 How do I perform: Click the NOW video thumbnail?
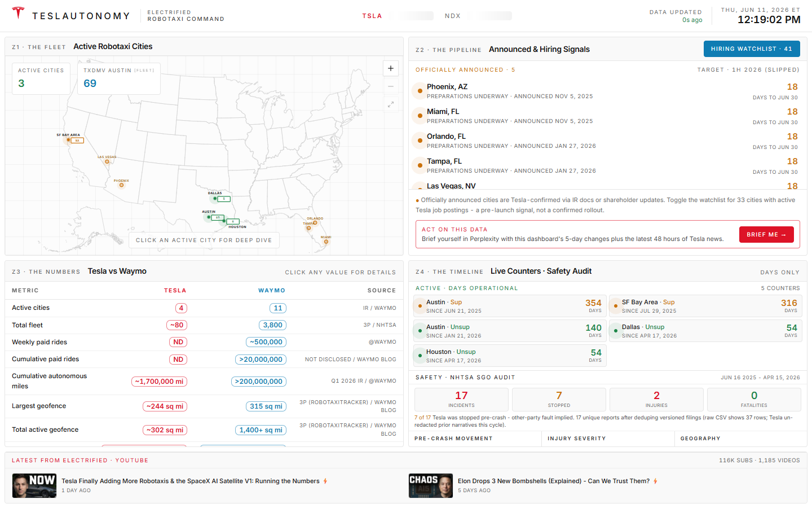(x=34, y=485)
